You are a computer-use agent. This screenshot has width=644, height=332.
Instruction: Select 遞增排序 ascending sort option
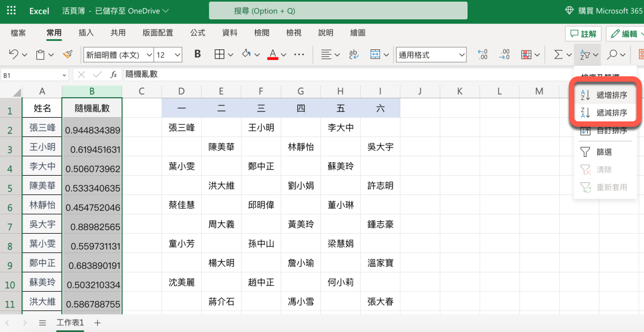604,95
